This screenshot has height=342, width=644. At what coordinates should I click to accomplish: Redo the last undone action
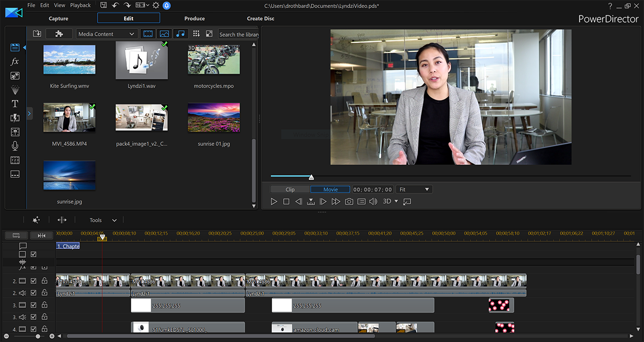coord(127,5)
